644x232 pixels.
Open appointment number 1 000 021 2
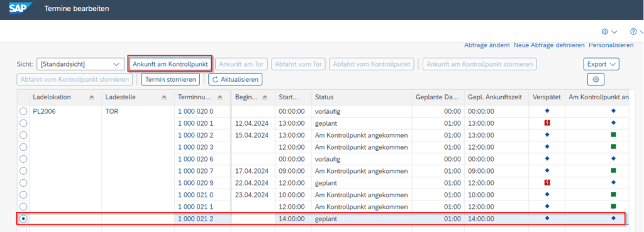(x=196, y=219)
